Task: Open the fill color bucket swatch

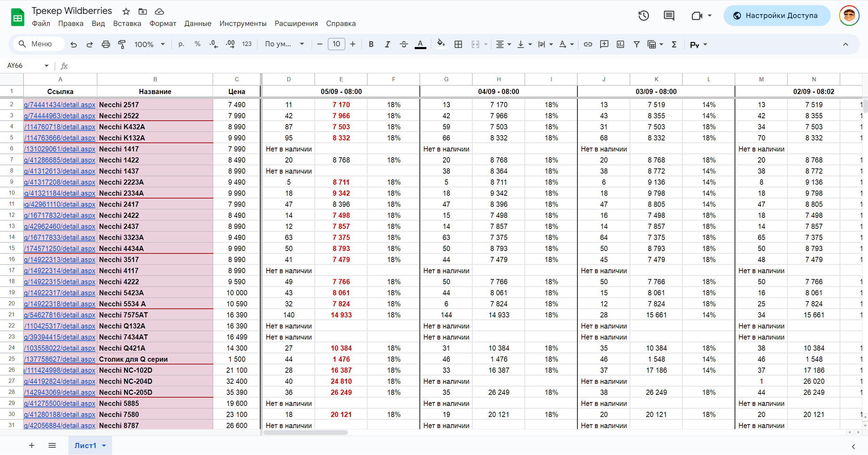Action: click(441, 44)
